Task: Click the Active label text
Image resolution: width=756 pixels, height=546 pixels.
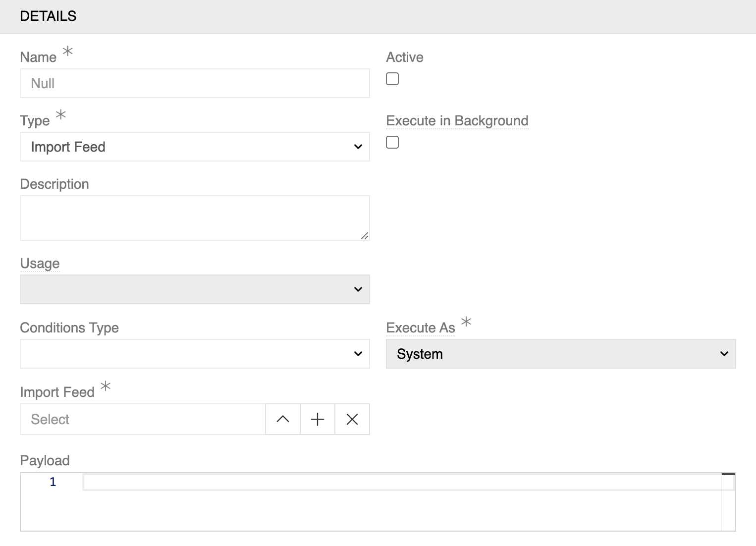Action: click(x=404, y=56)
